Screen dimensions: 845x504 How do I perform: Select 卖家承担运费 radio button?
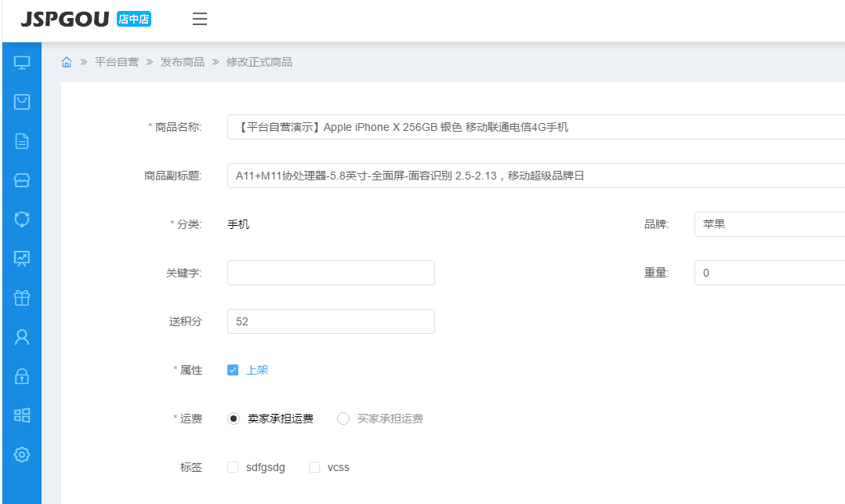click(234, 419)
